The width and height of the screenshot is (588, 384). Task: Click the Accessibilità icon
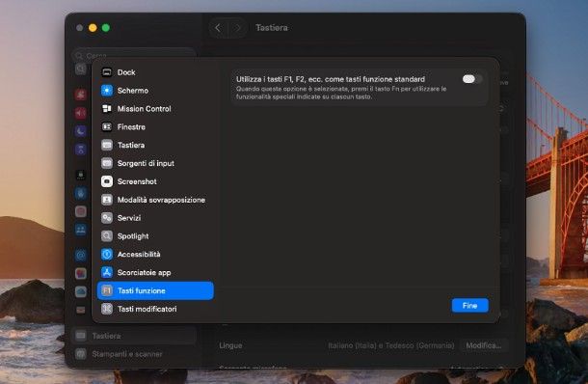[x=107, y=254]
